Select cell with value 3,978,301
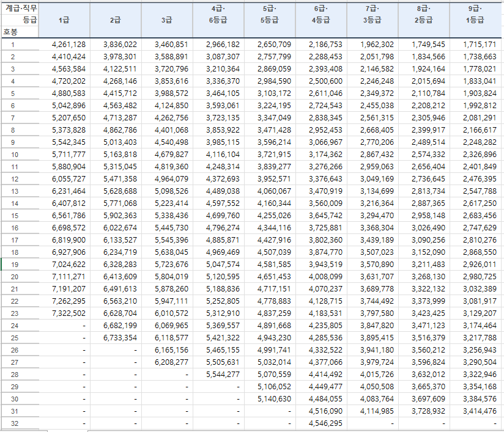The width and height of the screenshot is (504, 432). coord(116,57)
